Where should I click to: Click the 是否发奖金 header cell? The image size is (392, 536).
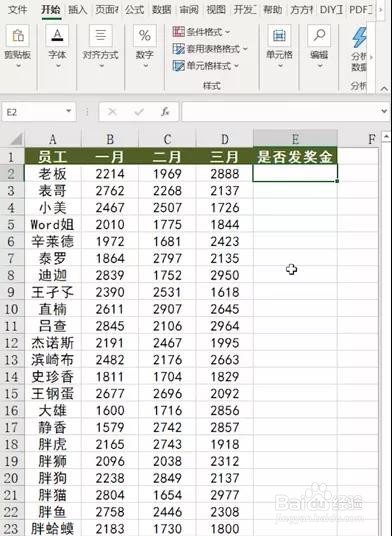tap(295, 157)
